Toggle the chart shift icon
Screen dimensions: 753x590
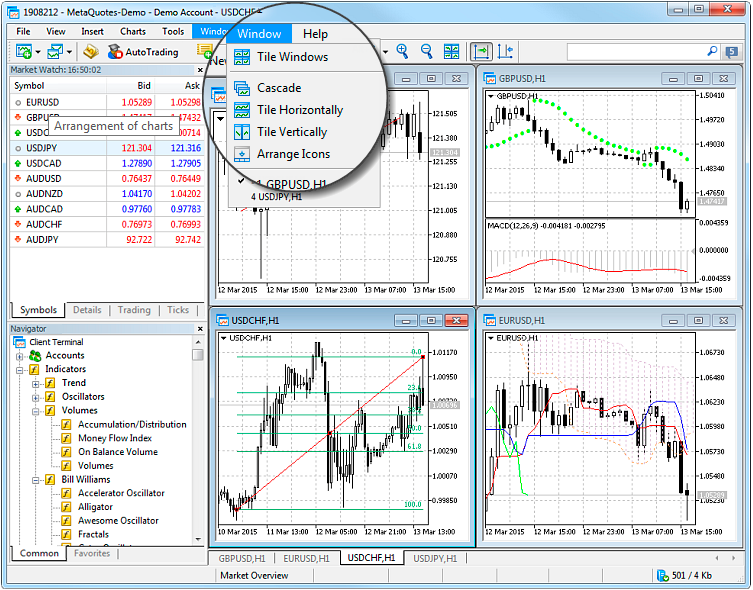point(505,51)
